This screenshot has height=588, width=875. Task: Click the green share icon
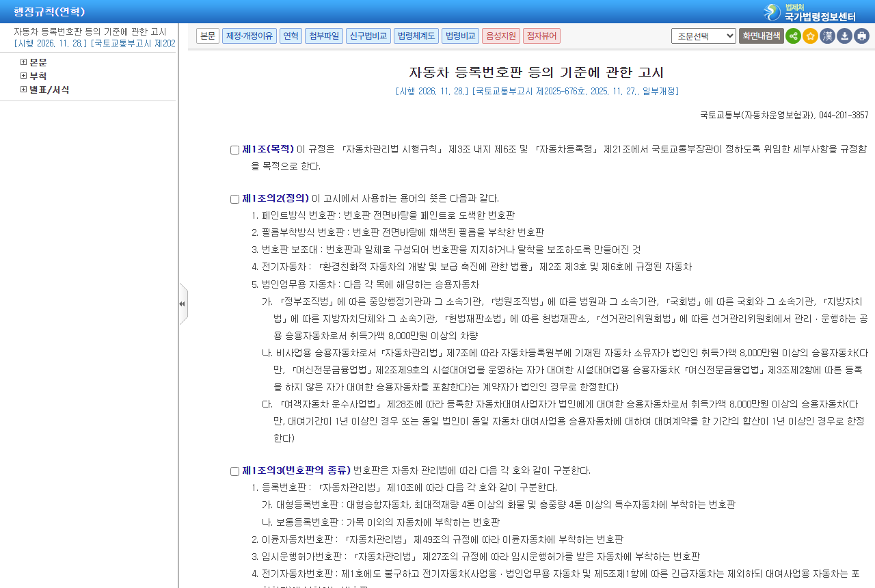pos(793,36)
